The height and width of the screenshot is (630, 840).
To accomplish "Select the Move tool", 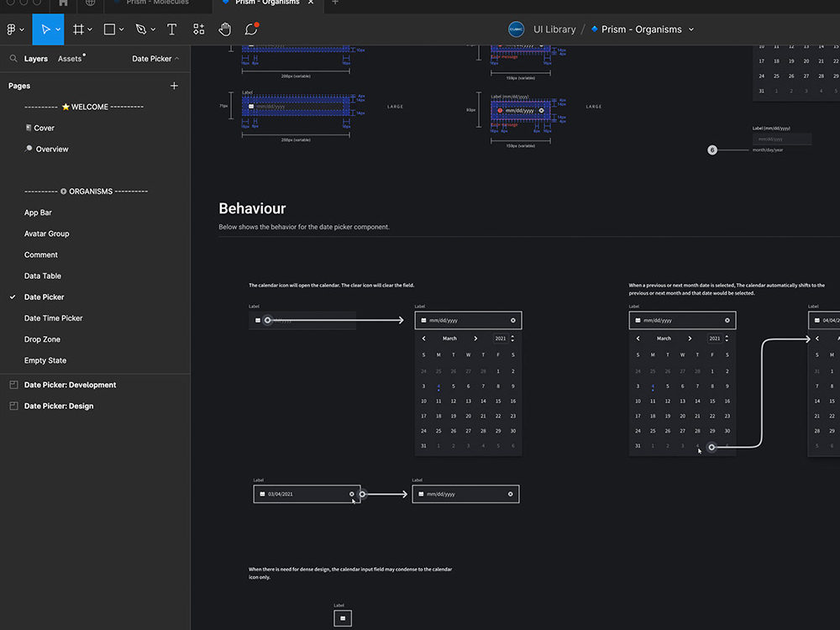I will pyautogui.click(x=45, y=29).
